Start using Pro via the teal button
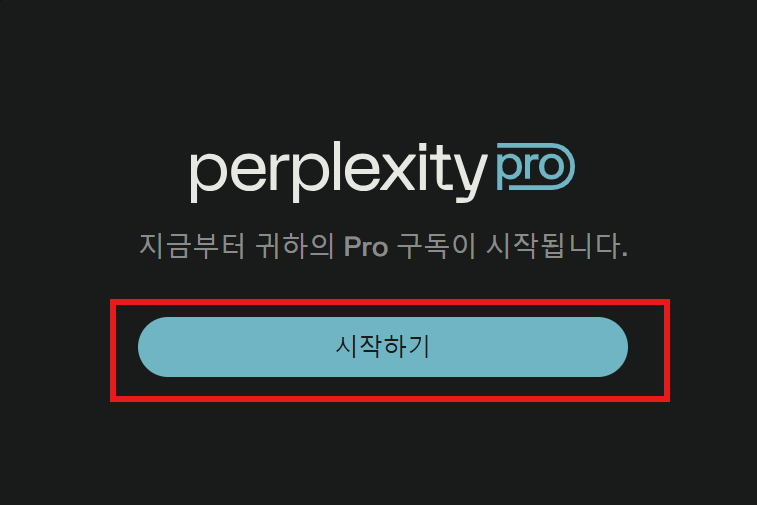757x505 pixels. (383, 347)
